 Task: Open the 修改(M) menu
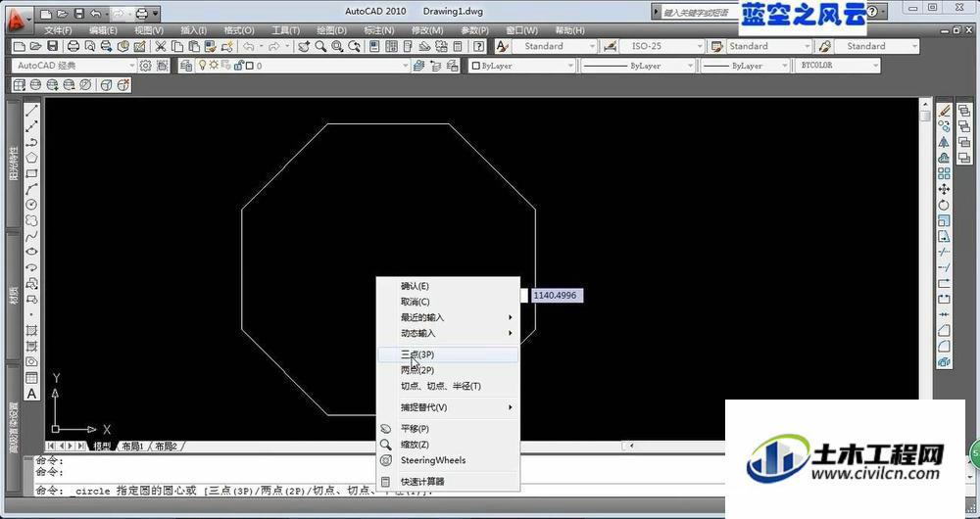click(427, 30)
